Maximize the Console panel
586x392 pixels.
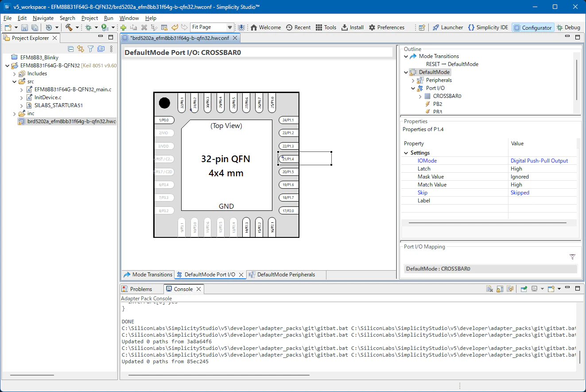click(577, 288)
